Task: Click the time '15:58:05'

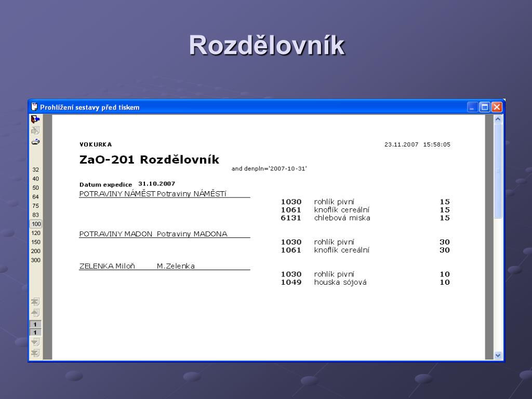Action: (x=436, y=144)
